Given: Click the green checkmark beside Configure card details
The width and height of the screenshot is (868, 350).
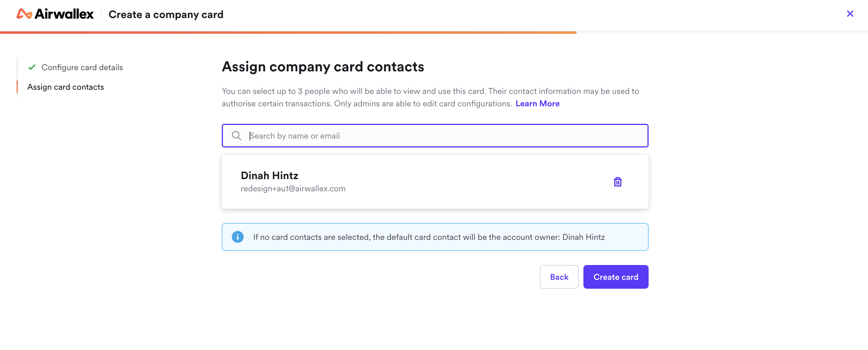Looking at the screenshot, I should point(32,67).
